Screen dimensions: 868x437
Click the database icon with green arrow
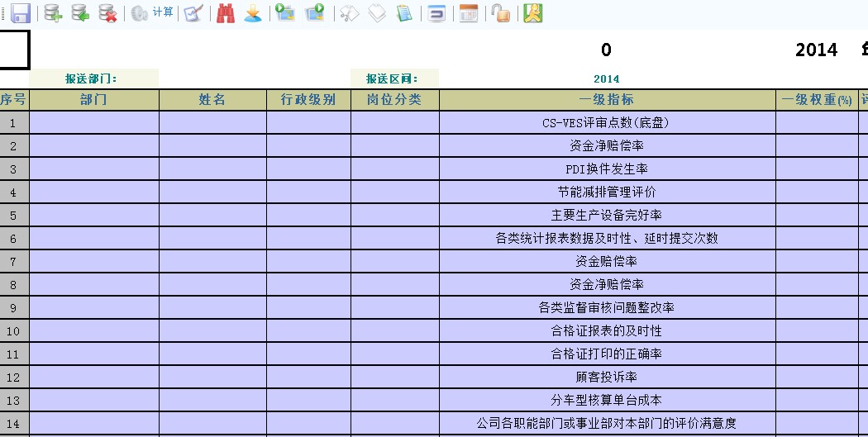pos(80,13)
